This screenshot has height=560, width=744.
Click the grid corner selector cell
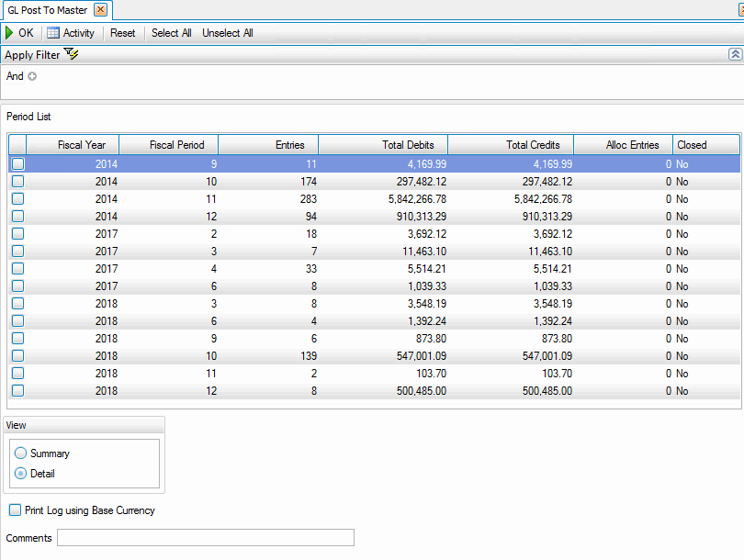click(17, 145)
